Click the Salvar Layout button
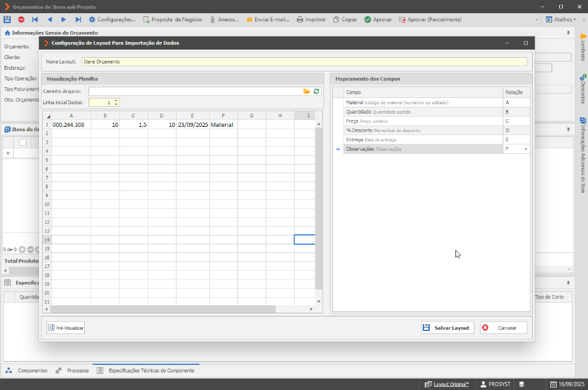 (448, 328)
